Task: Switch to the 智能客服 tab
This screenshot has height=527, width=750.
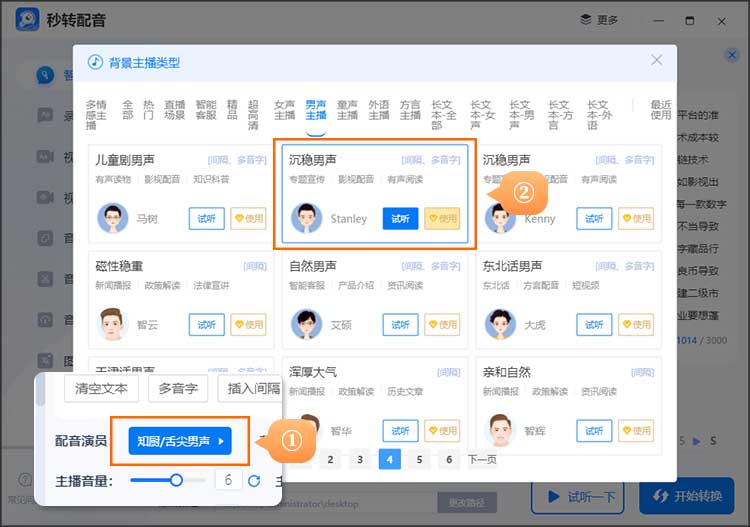Action: (206, 110)
